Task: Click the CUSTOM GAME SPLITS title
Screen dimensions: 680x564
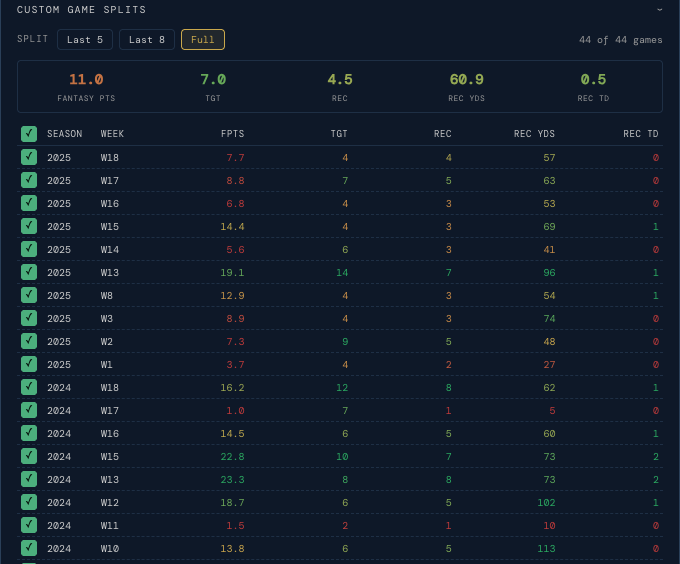Action: point(81,10)
